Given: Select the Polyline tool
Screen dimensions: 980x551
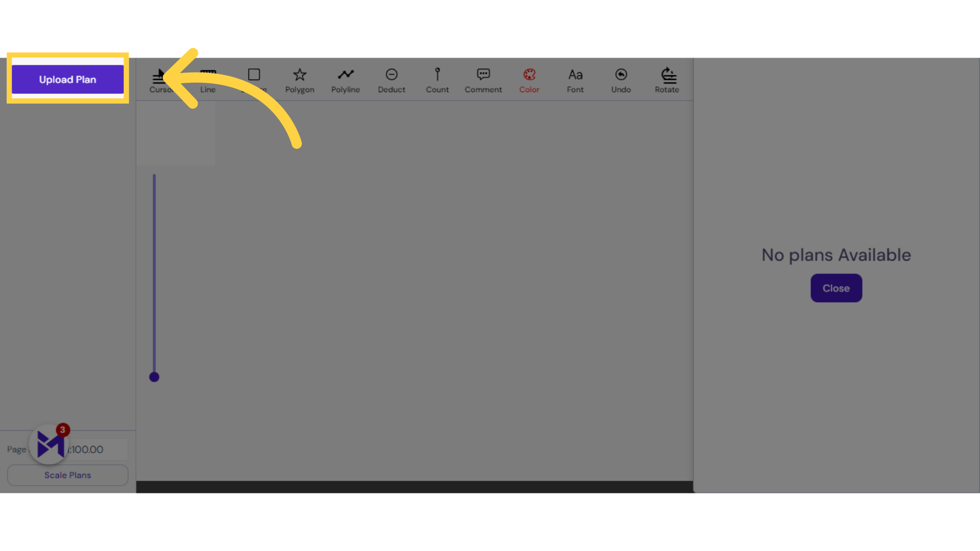Looking at the screenshot, I should pos(345,80).
